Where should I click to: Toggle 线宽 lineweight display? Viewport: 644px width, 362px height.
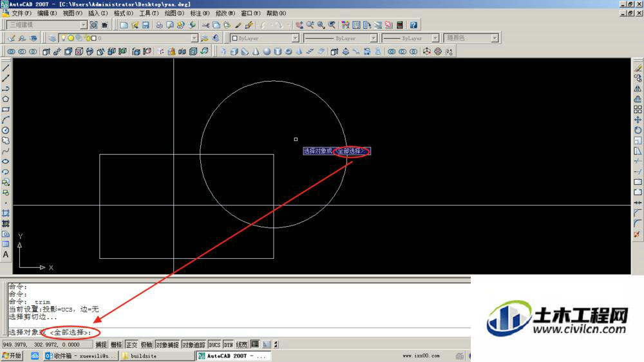(x=242, y=345)
